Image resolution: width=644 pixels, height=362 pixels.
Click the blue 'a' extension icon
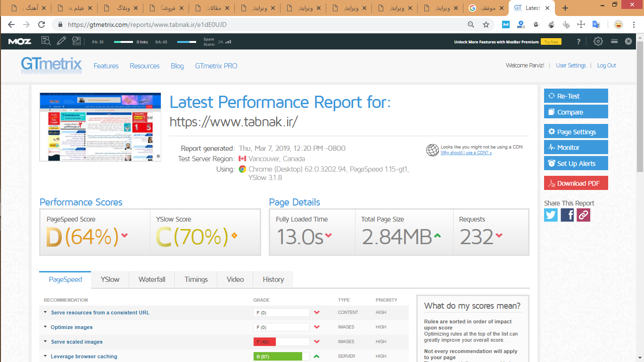click(521, 25)
